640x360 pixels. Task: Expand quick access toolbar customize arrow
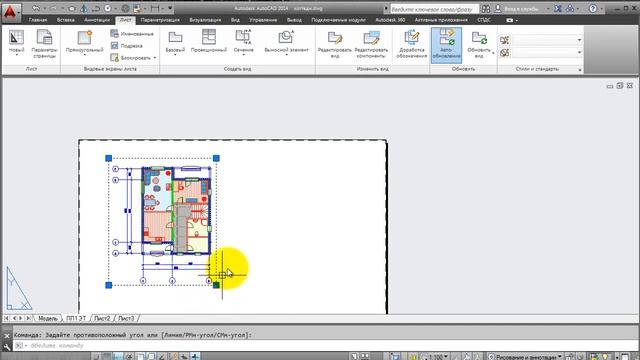coord(170,9)
